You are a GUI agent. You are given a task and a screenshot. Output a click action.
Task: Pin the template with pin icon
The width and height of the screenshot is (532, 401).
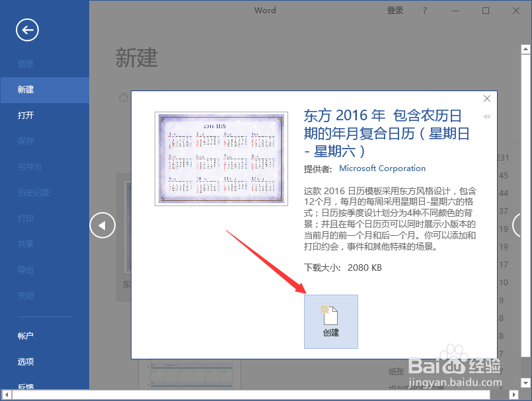tap(486, 117)
